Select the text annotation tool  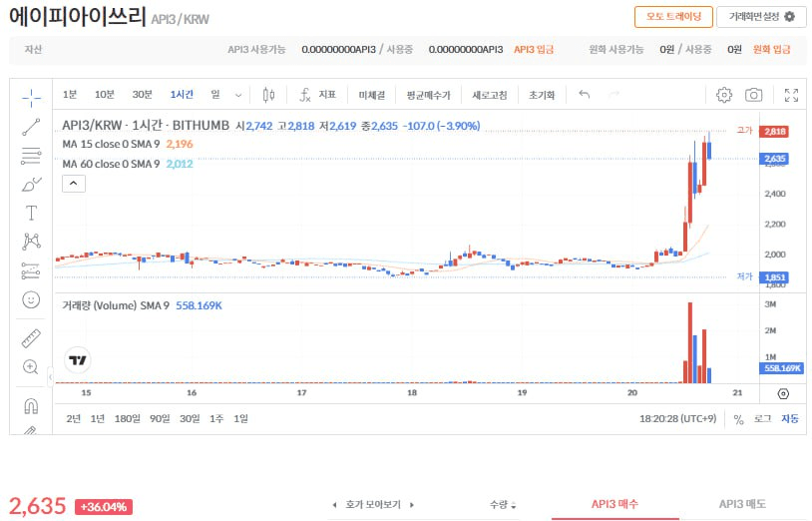pos(31,213)
